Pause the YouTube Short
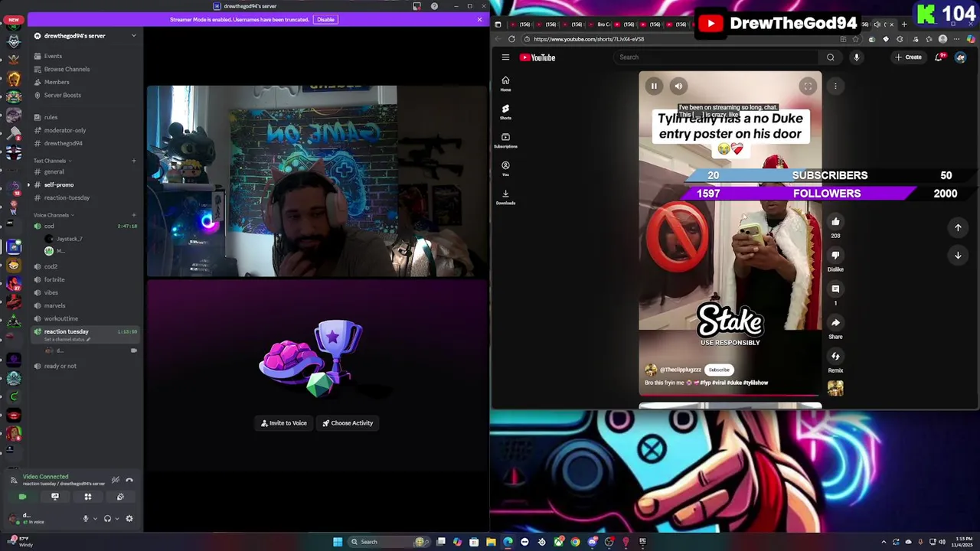This screenshot has height=551, width=980. coord(654,86)
